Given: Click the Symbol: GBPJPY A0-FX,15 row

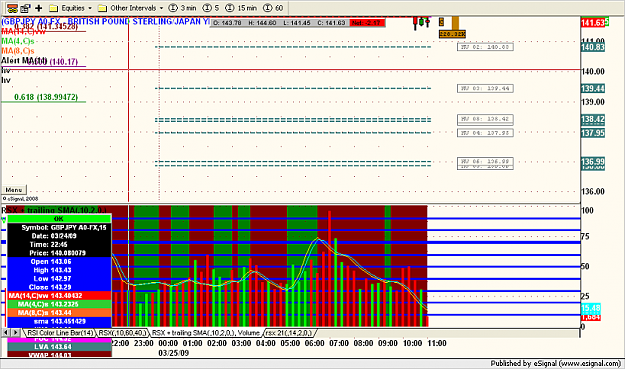Looking at the screenshot, I should click(59, 228).
